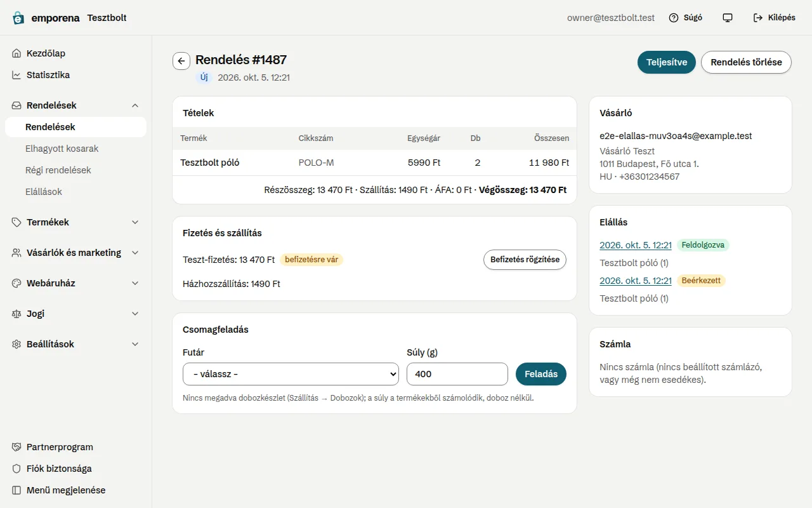Viewport: 812px width, 508px height.
Task: Open Elállások in the sidebar
Action: click(76, 192)
